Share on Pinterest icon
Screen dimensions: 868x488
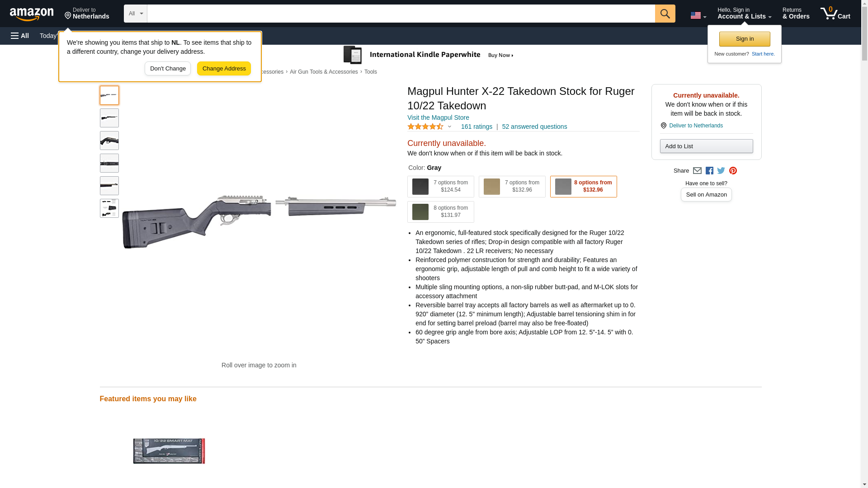(x=733, y=171)
